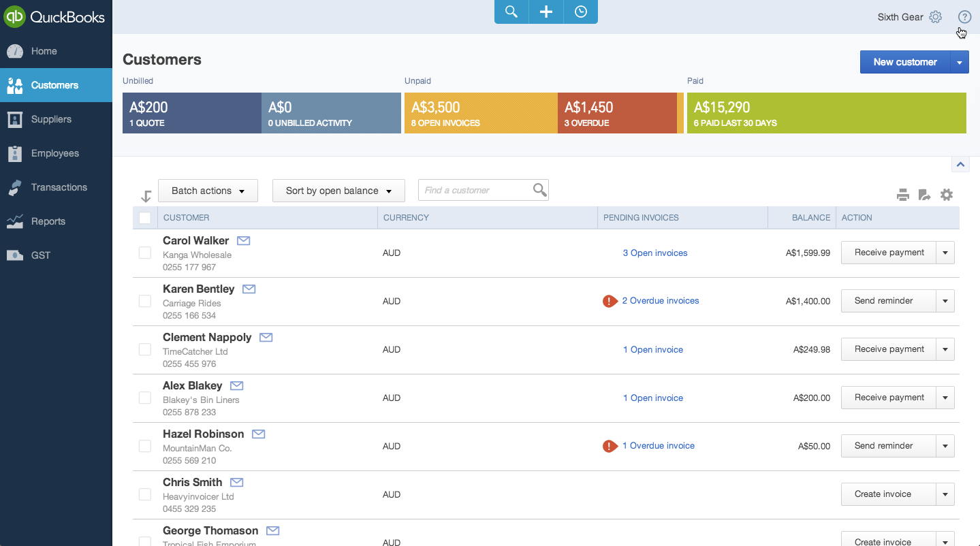This screenshot has width=980, height=546.
Task: Email Carol Walker via envelope icon
Action: tap(243, 240)
